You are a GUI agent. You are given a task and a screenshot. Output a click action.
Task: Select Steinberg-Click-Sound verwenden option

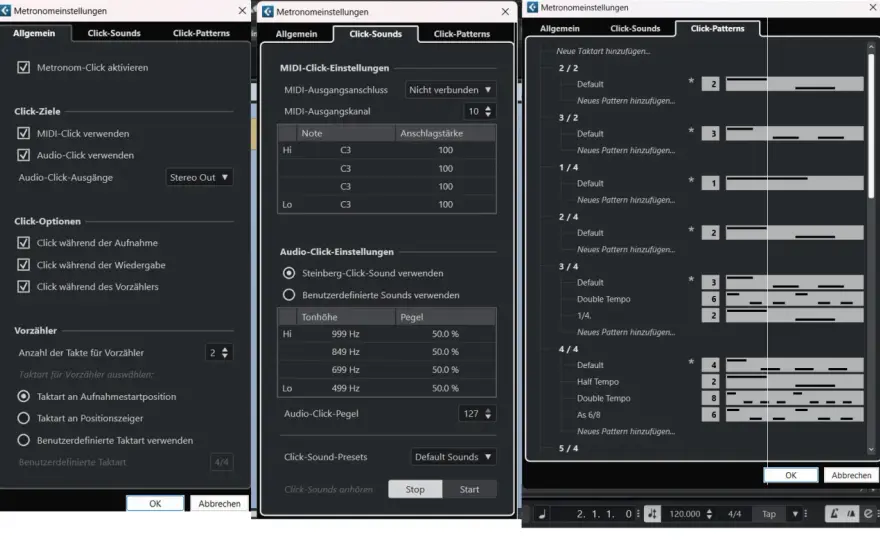[289, 273]
